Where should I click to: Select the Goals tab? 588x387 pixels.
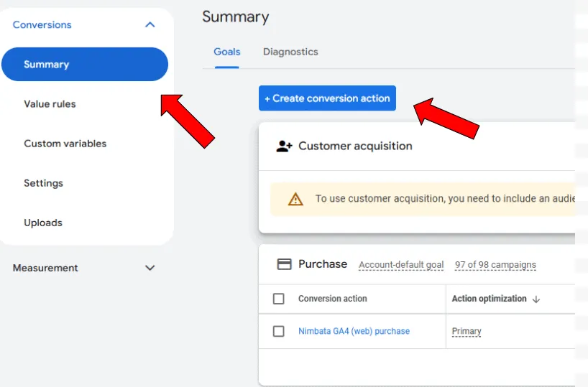(x=227, y=52)
